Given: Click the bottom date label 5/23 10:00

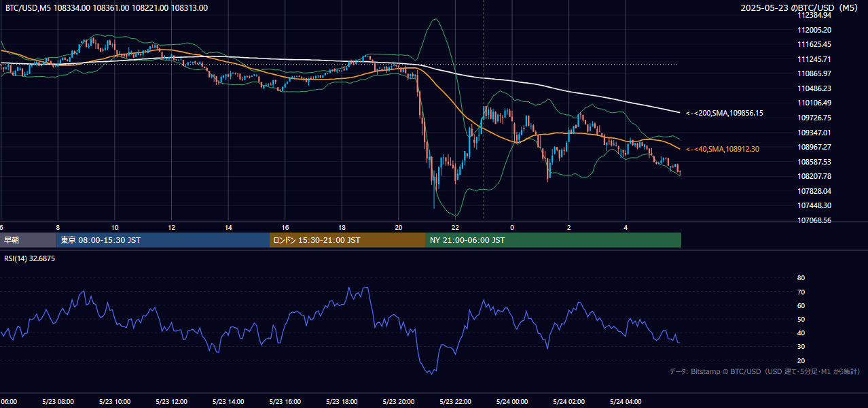Looking at the screenshot, I should [114, 402].
